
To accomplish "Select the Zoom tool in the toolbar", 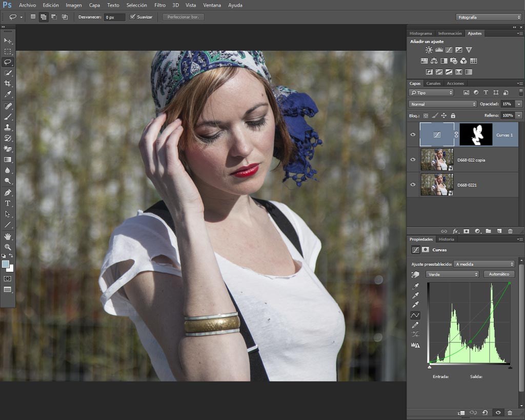I will (x=8, y=247).
